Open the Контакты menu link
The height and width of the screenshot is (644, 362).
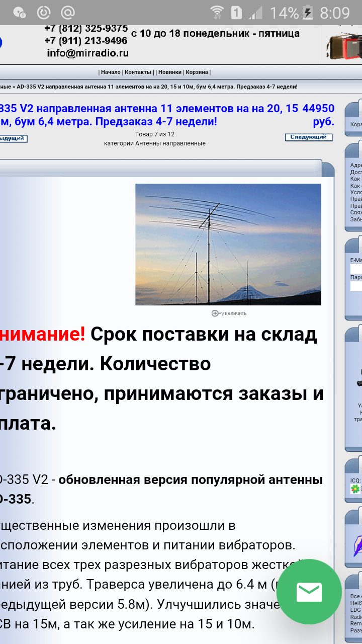138,72
